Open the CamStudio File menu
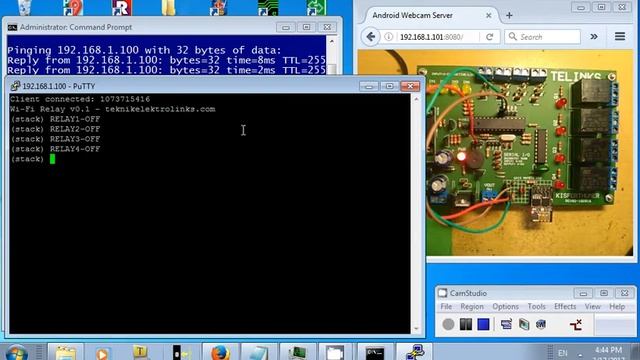 (x=446, y=307)
